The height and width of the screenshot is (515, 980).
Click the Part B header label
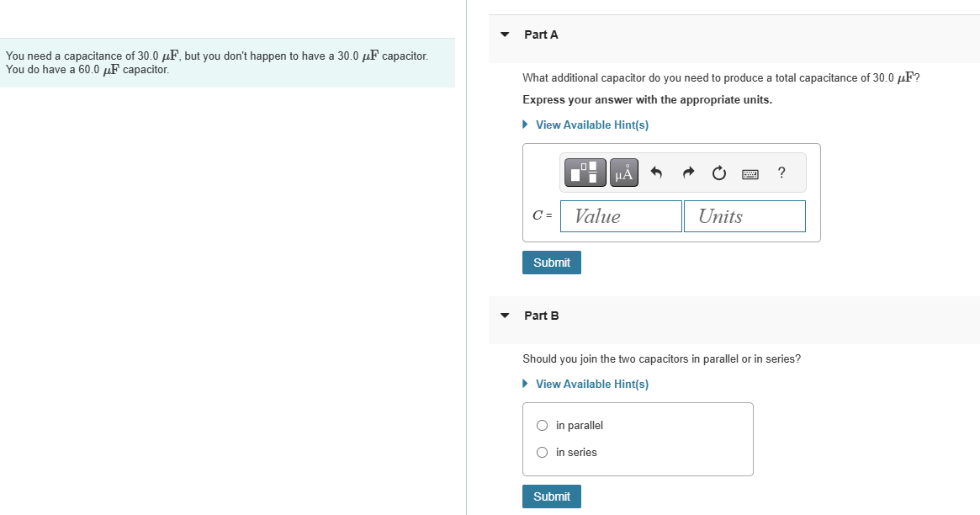click(541, 316)
